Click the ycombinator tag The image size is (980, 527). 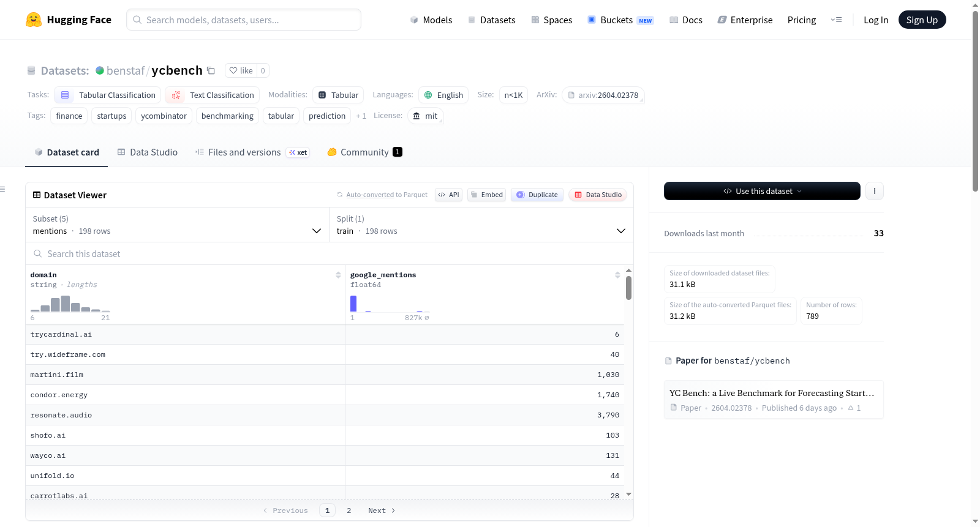point(164,116)
